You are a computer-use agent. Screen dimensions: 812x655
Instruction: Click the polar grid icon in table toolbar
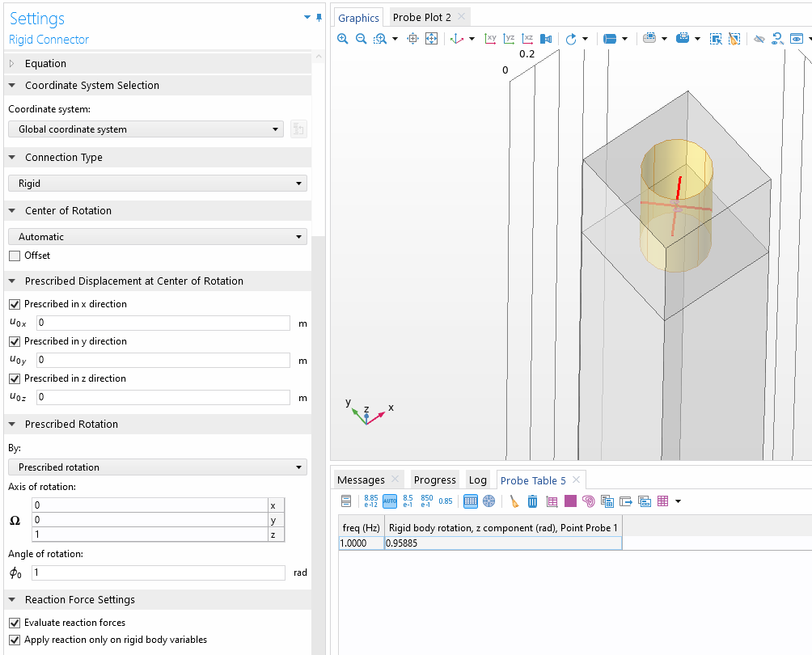point(488,501)
